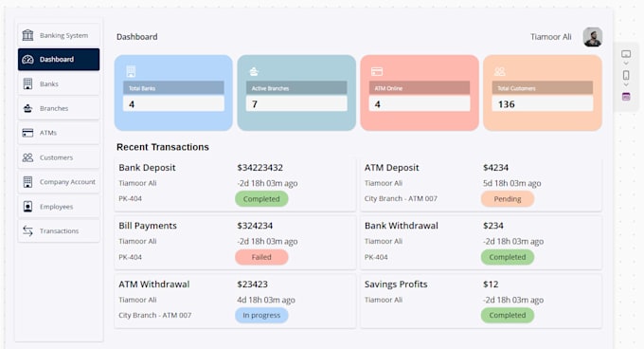Viewport: 644px width, 349px height.
Task: Click the Customers people icon in sidebar
Action: point(27,157)
